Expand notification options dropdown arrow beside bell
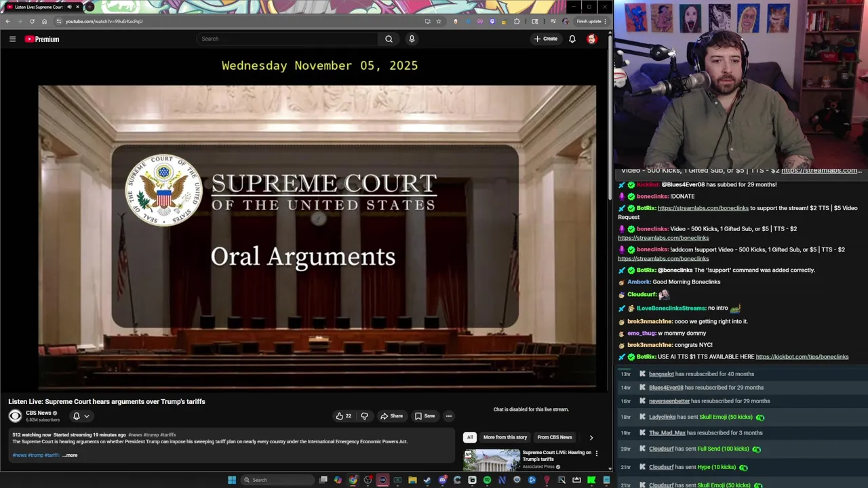Viewport: 868px width, 488px height. 87,416
